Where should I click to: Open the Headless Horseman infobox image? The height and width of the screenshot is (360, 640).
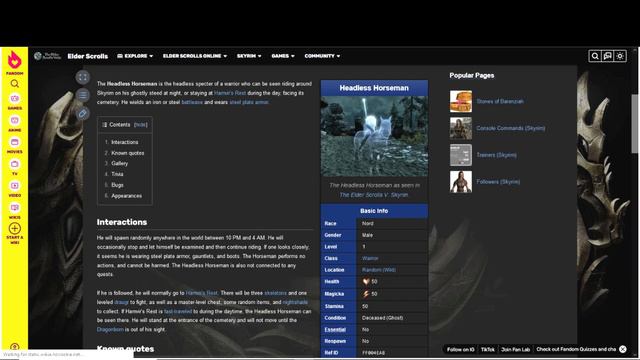click(374, 136)
